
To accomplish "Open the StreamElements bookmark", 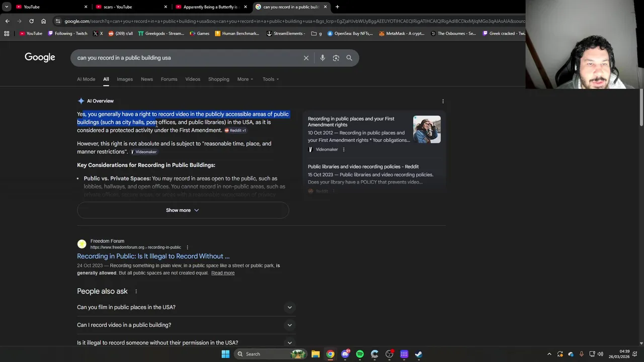I will tap(286, 34).
